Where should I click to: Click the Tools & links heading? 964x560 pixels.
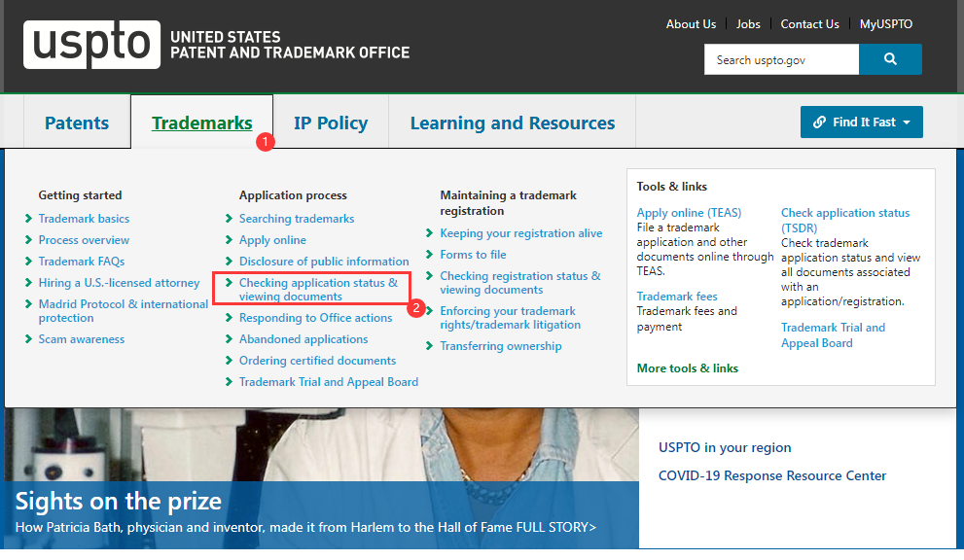click(672, 187)
